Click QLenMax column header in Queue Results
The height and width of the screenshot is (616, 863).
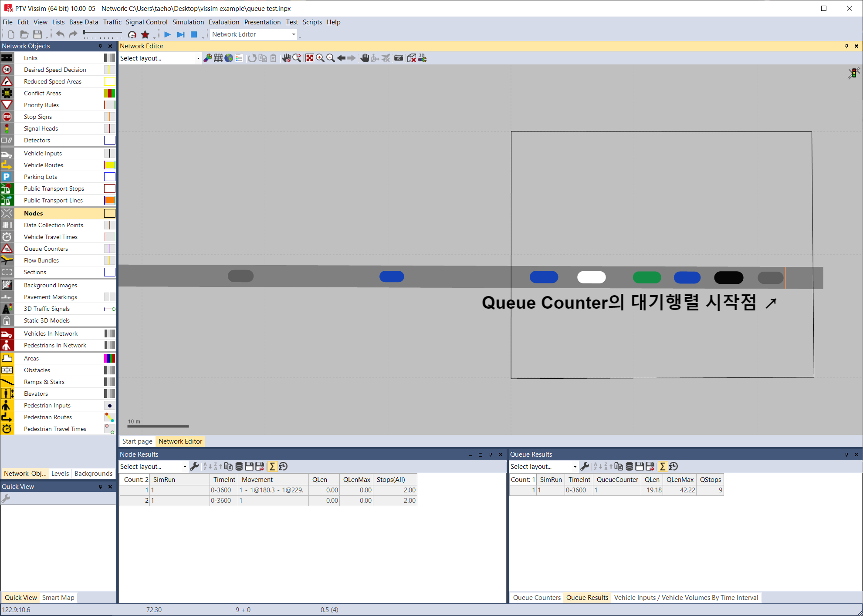[680, 480]
